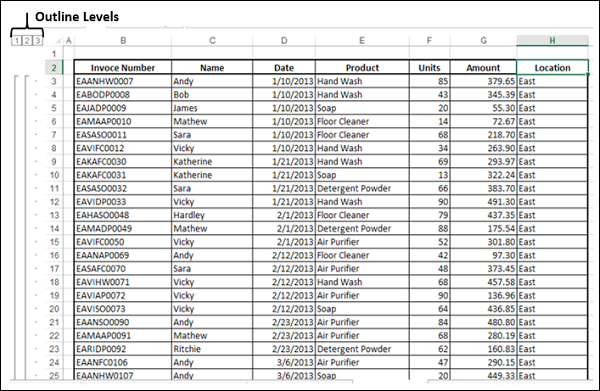Show outline level 1
600x391 pixels.
16,41
